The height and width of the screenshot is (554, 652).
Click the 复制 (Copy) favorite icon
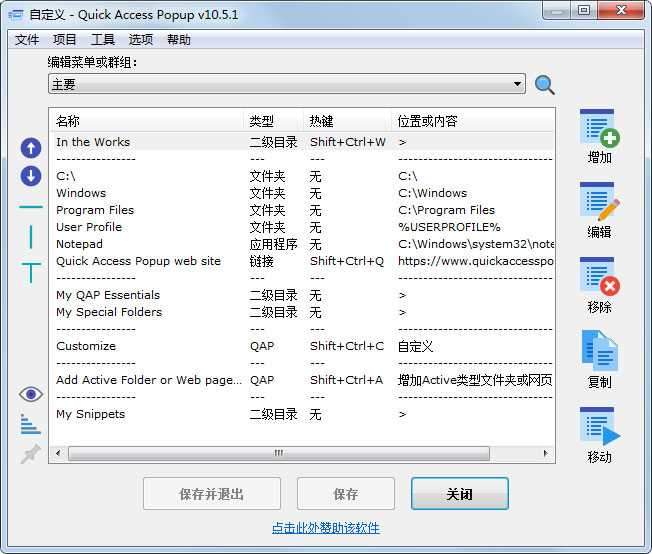coord(599,353)
